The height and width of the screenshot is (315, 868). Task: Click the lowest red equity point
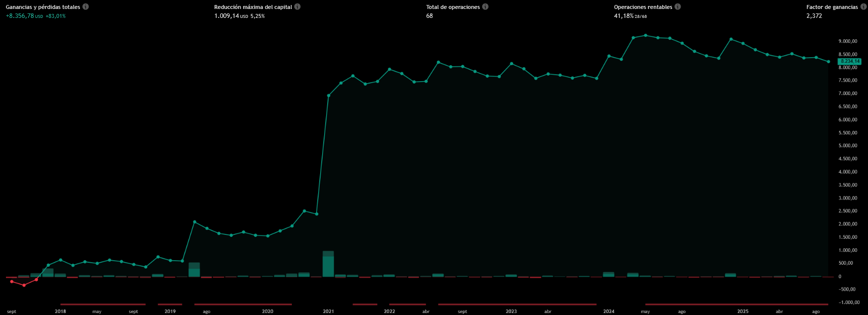[x=24, y=285]
